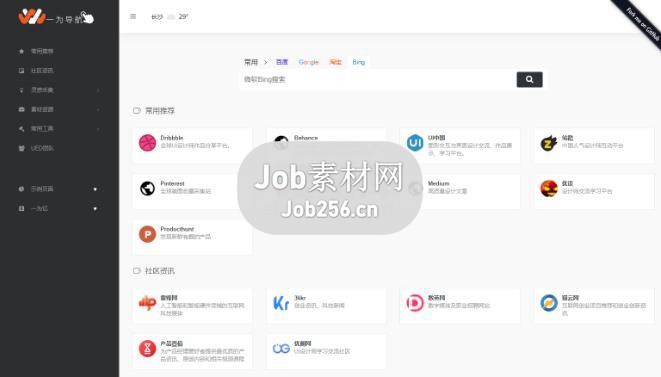Choose the 百度 search engine
The width and height of the screenshot is (661, 377).
click(282, 62)
